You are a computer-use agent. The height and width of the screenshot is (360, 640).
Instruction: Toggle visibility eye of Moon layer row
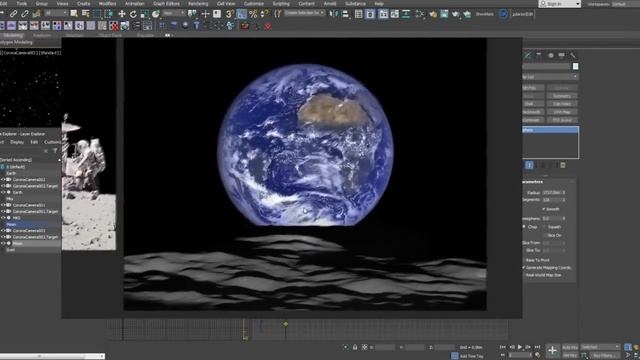tap(3, 243)
